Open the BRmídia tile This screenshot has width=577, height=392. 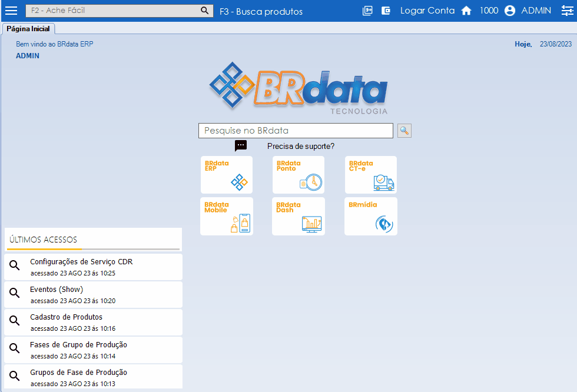(x=371, y=217)
